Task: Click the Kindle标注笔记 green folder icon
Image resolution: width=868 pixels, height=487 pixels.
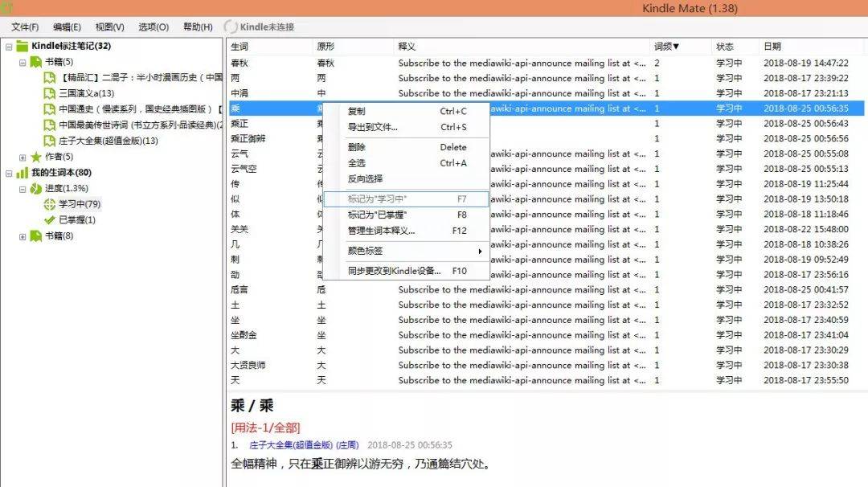Action: coord(23,46)
